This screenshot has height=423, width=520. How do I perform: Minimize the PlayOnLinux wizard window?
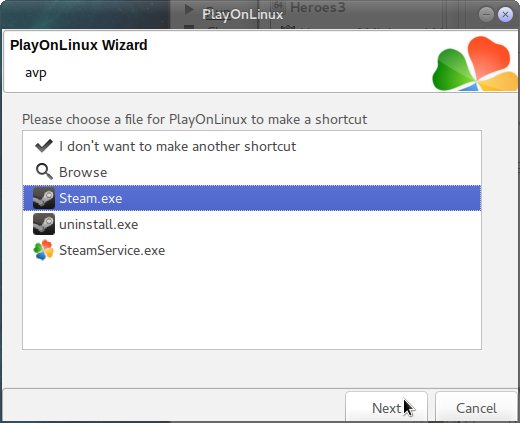pos(486,14)
